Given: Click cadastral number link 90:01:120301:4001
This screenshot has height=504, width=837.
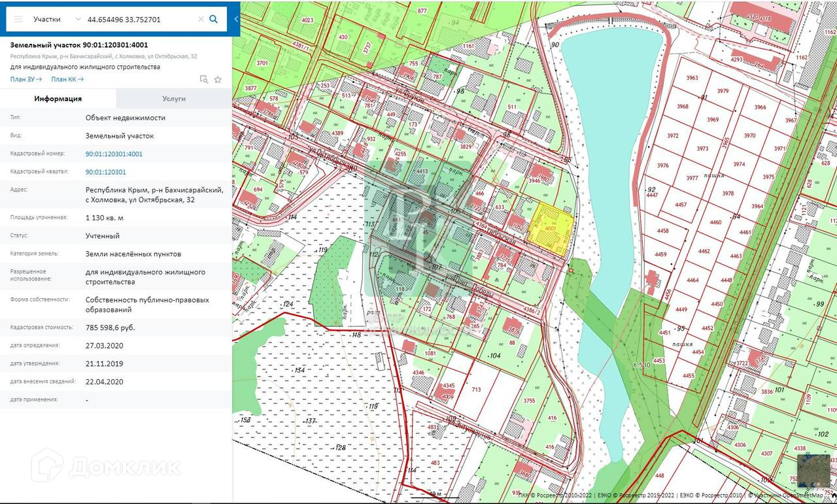Looking at the screenshot, I should click(x=114, y=154).
